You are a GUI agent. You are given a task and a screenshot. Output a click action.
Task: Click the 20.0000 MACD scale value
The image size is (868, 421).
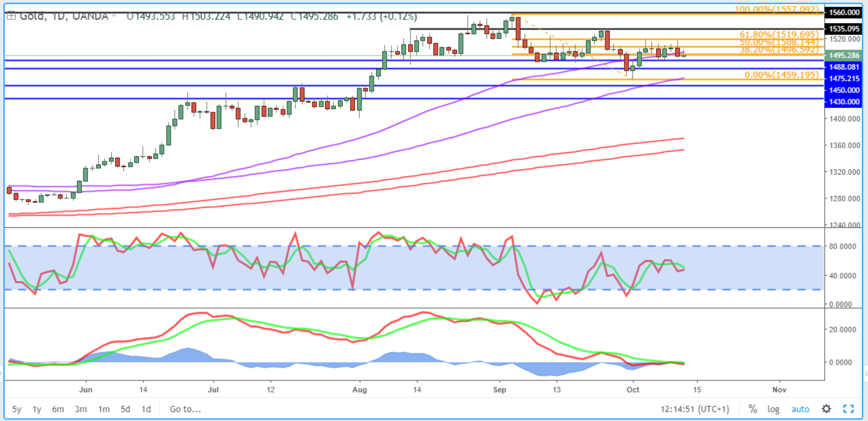[843, 330]
